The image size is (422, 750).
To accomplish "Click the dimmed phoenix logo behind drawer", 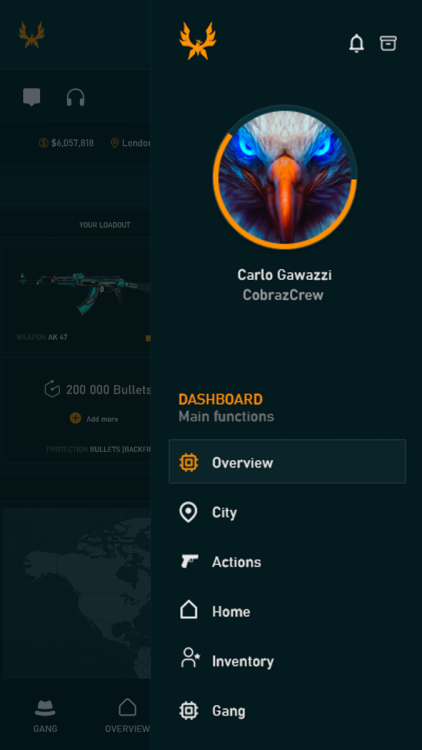I will pyautogui.click(x=32, y=34).
